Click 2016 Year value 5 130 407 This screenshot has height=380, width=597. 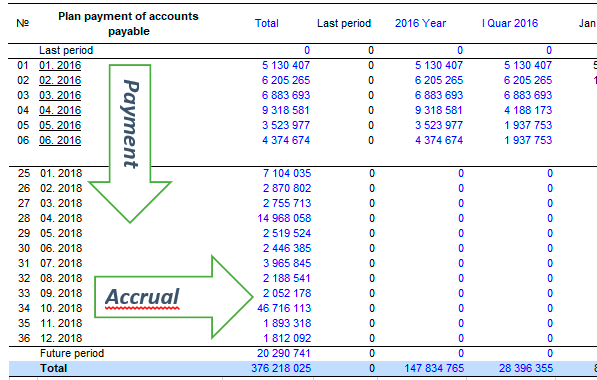pos(439,65)
